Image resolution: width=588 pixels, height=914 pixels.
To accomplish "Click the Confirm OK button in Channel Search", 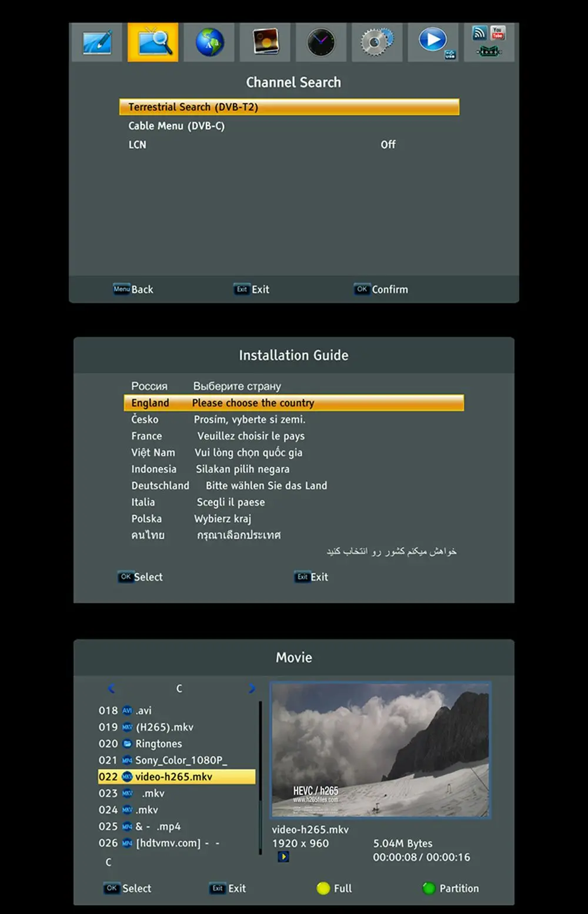I will point(381,289).
